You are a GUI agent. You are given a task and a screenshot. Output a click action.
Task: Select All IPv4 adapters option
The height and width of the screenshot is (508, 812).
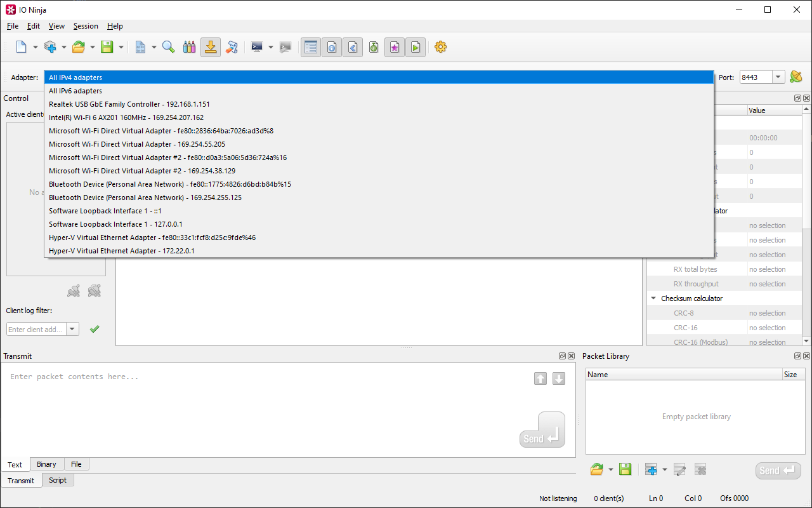click(x=379, y=77)
